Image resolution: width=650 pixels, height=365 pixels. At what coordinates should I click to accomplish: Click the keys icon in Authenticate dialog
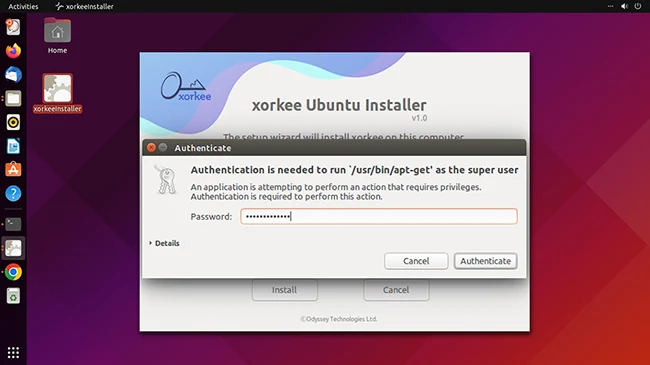[166, 179]
